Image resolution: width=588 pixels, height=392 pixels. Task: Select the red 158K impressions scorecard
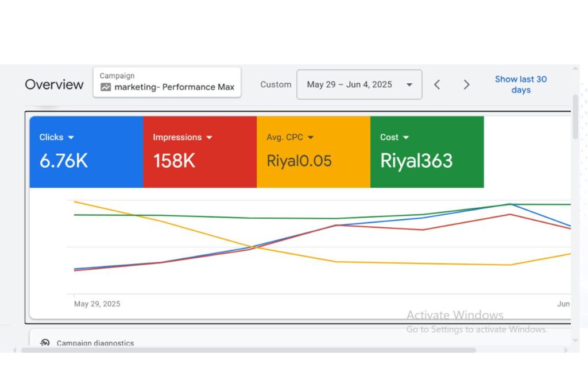[x=200, y=152]
